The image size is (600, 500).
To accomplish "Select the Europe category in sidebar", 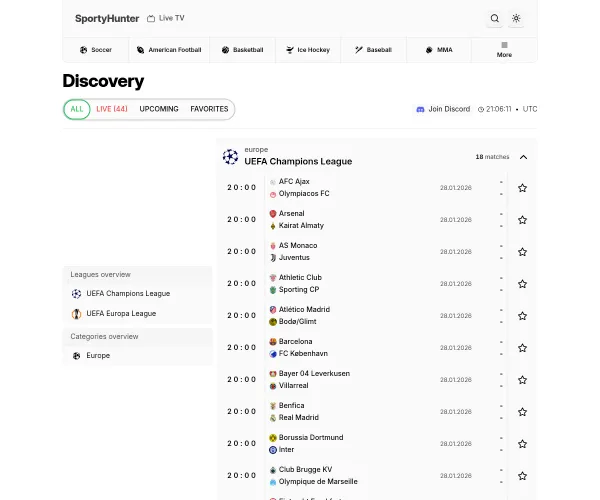I will (x=98, y=355).
